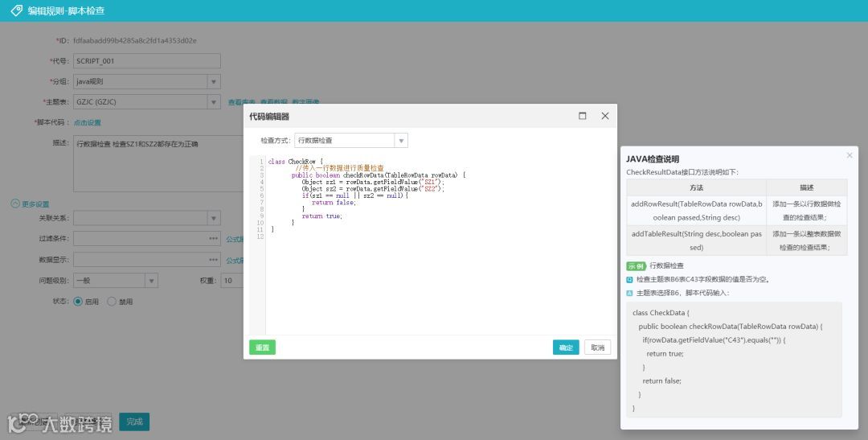Click the '添加一条以行数据做检查的检查结果' cell
Screen dimensions: 868x440
807,211
